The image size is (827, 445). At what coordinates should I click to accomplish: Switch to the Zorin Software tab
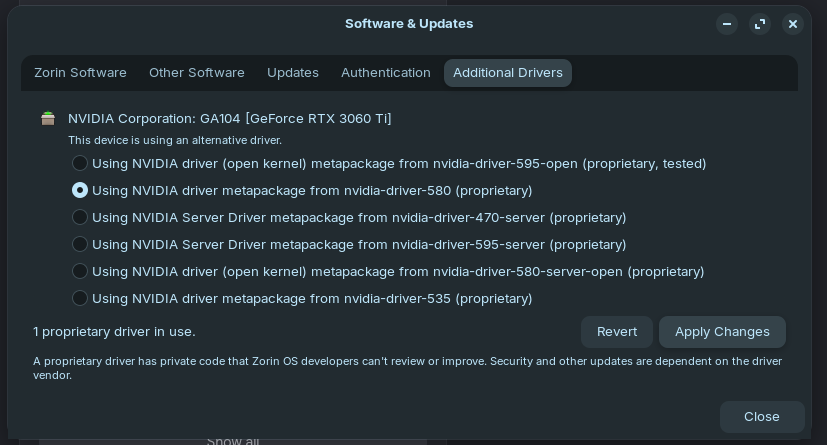point(80,73)
